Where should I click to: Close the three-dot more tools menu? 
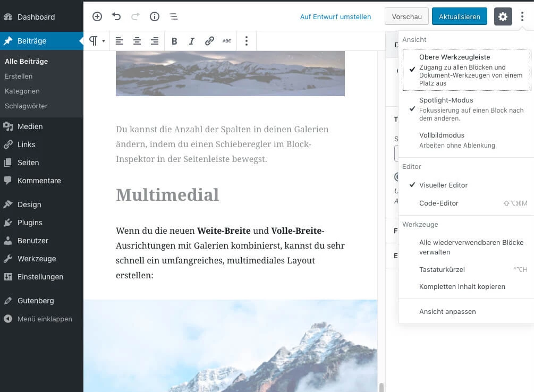pos(522,16)
